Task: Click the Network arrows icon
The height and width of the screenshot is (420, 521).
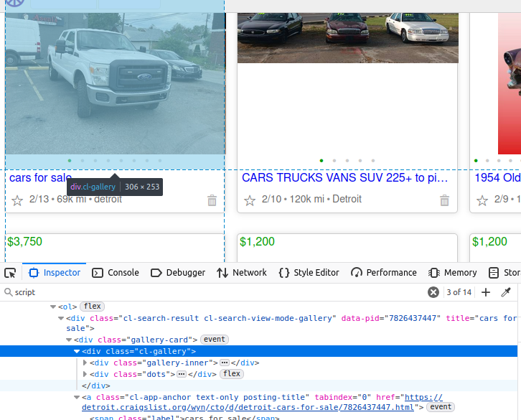Action: [222, 273]
